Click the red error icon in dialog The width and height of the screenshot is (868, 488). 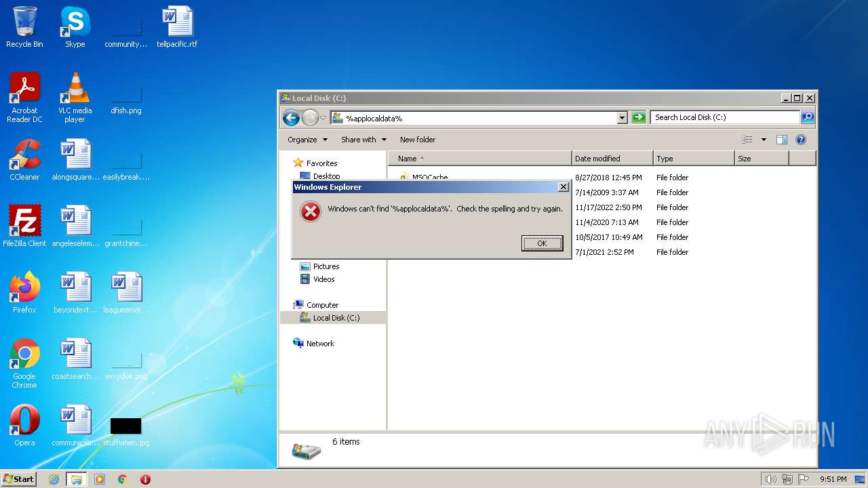(x=310, y=211)
